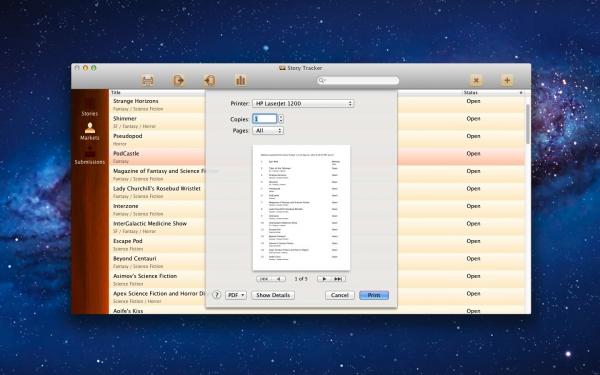600x375 pixels.
Task: Click the import arrow icon in the toolbar
Action: pyautogui.click(x=210, y=80)
